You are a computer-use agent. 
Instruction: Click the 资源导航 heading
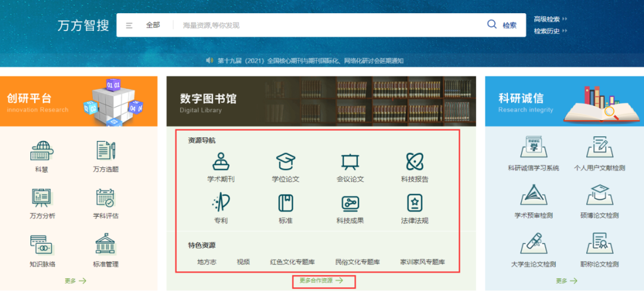[202, 141]
